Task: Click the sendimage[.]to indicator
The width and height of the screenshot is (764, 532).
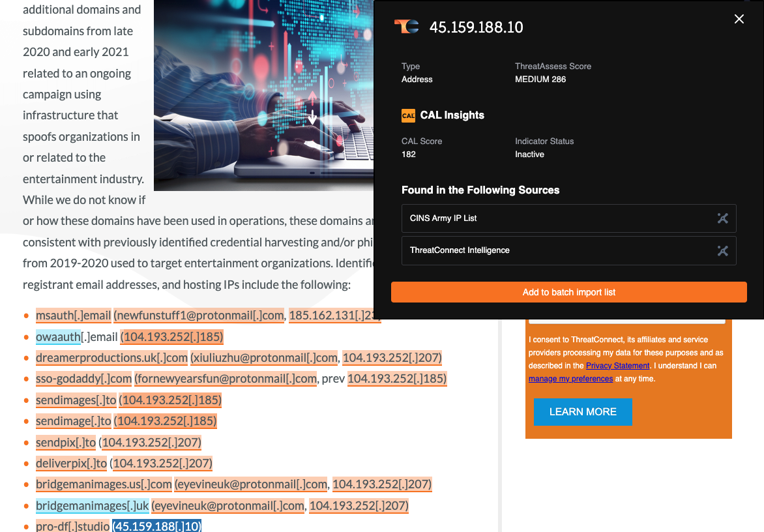Action: (74, 421)
